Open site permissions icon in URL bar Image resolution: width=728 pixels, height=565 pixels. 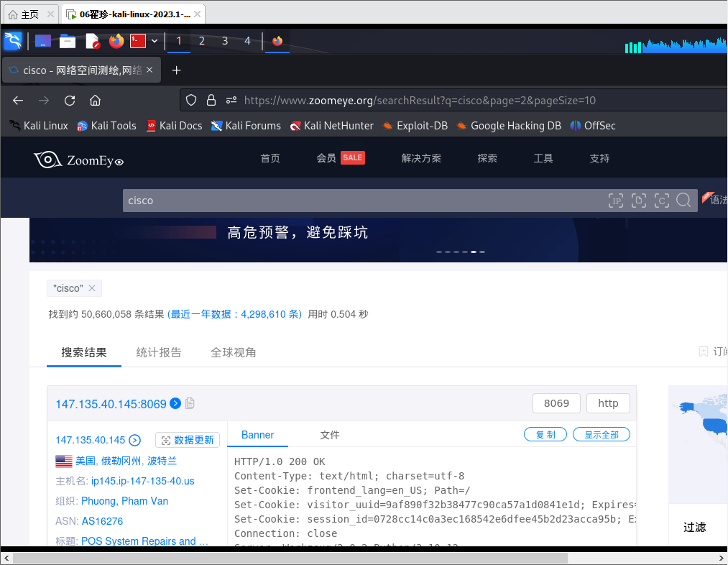(x=231, y=101)
